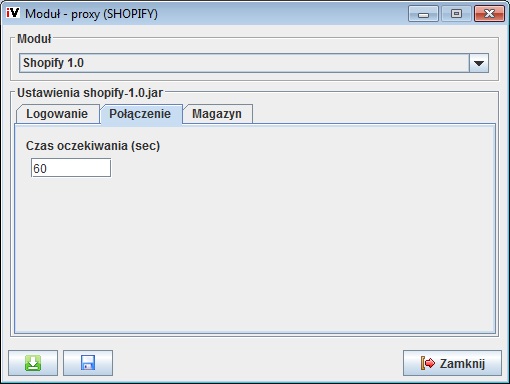The height and width of the screenshot is (384, 510).
Task: Click the iV application icon in title bar
Action: tap(13, 13)
